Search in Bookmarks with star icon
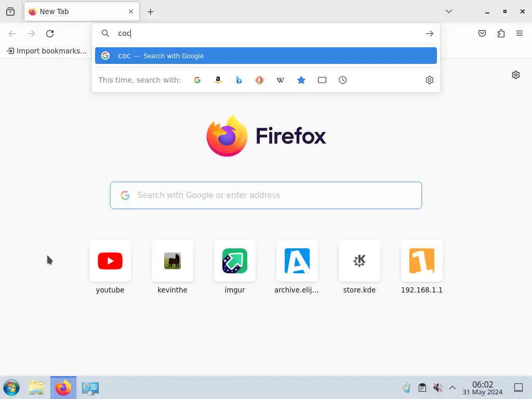Image resolution: width=532 pixels, height=399 pixels. point(301,80)
